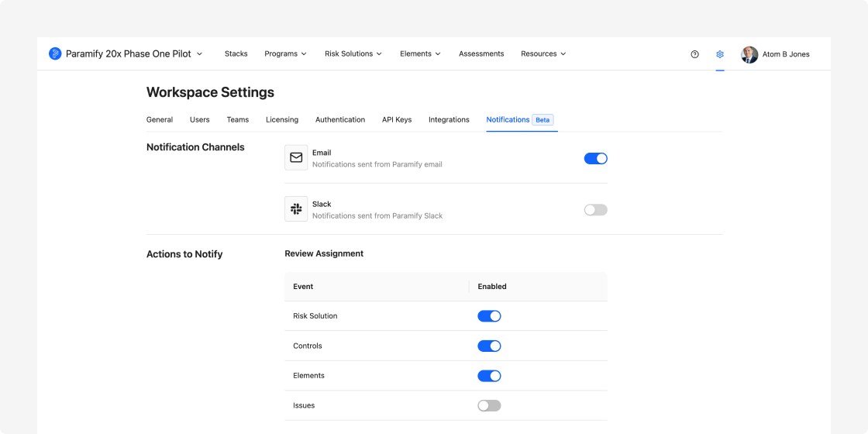Turn off Elements event toggle
The height and width of the screenshot is (434, 868).
489,376
